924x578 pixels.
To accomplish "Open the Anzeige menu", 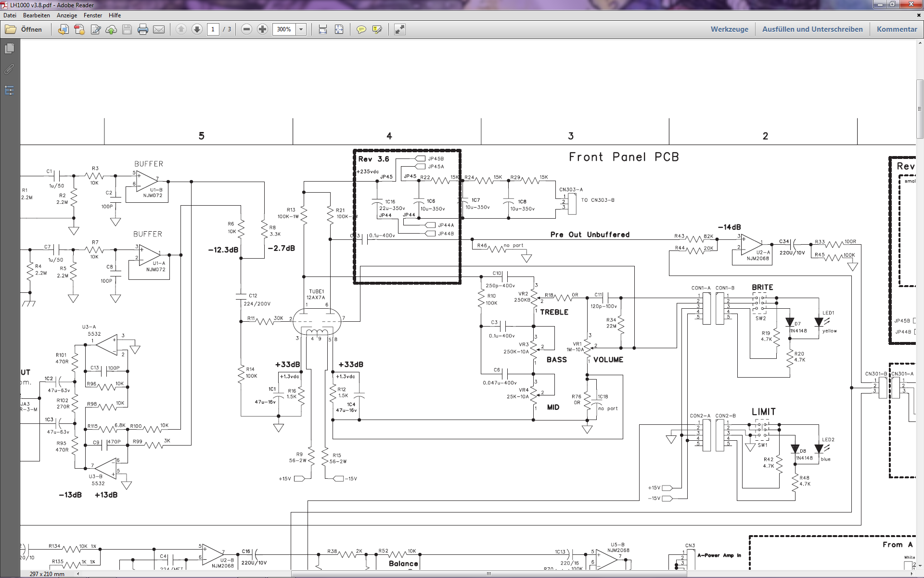I will coord(67,15).
